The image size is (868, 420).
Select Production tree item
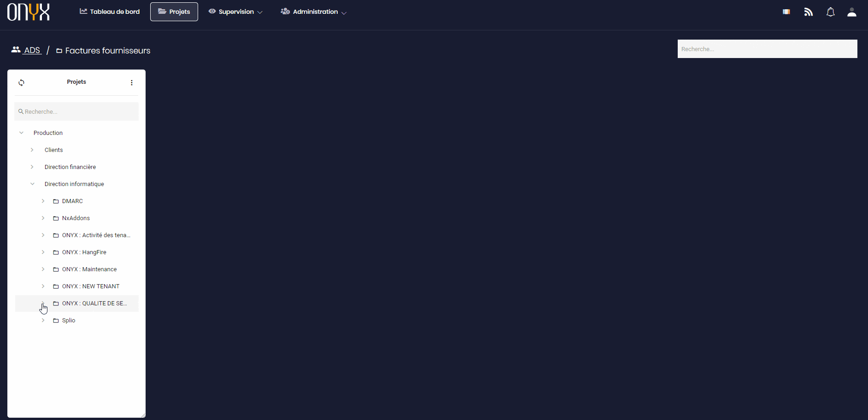coord(48,133)
